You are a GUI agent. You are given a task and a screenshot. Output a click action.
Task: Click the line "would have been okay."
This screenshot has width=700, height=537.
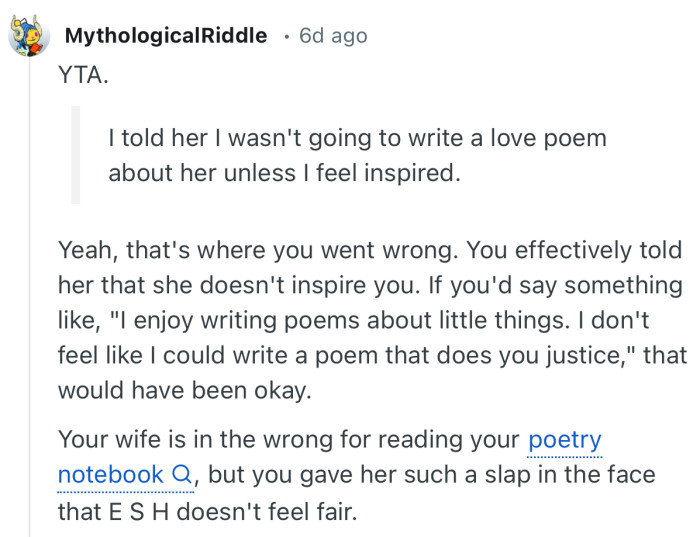(184, 389)
